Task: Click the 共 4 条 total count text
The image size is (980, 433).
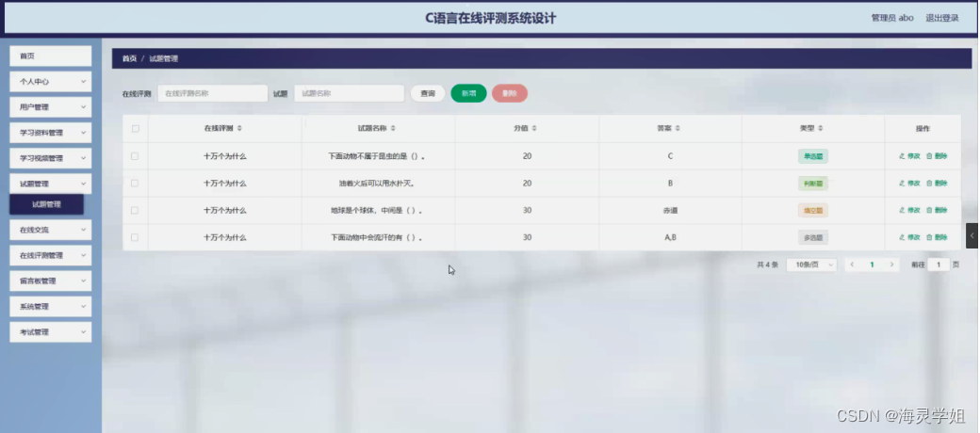Action: [x=767, y=265]
